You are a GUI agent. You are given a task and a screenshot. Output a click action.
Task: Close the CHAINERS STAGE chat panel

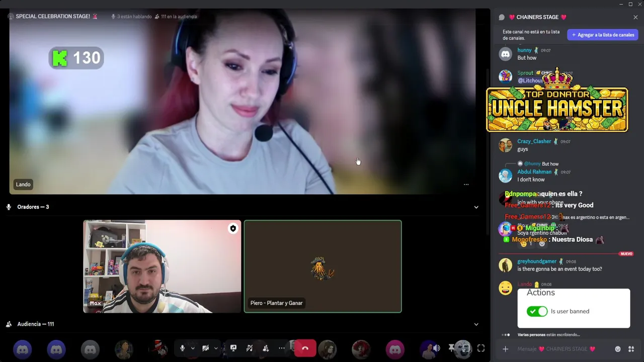[635, 17]
